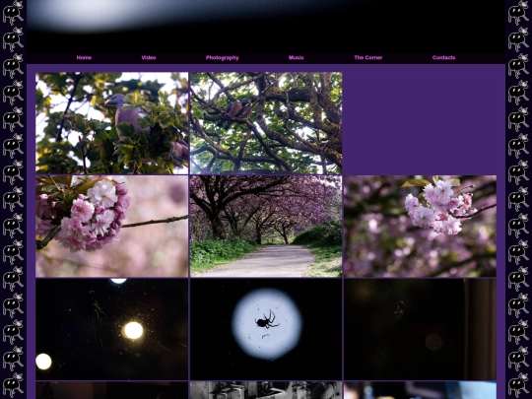Screen dimensions: 532x399
Task: Open the blue-toned photo in bottom row
Action: coord(420,390)
